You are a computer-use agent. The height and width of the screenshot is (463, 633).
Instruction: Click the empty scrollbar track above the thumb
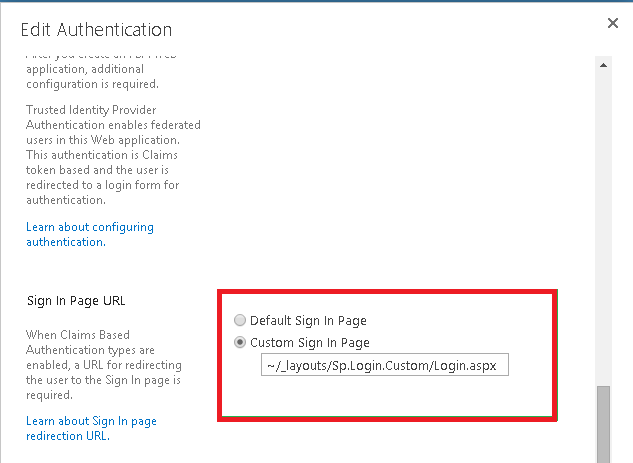click(603, 230)
